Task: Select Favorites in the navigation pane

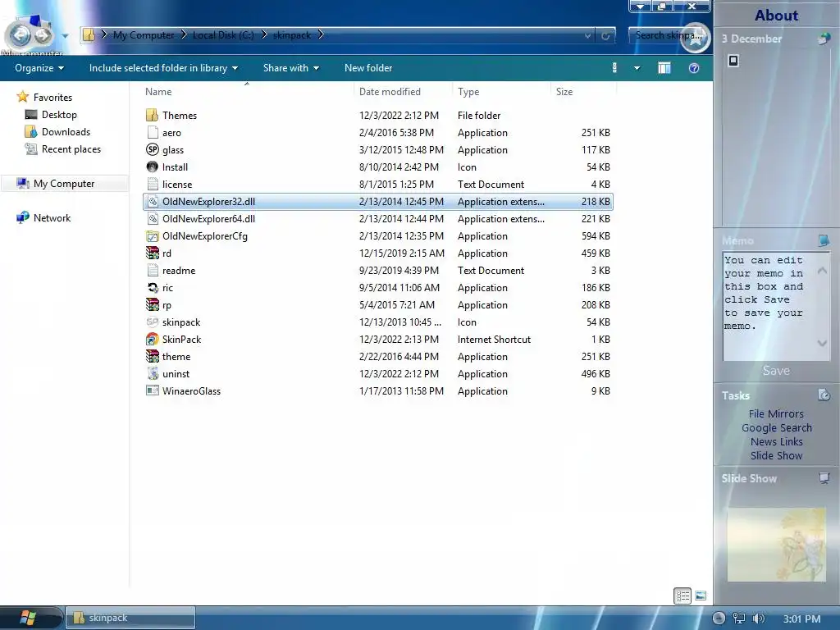Action: (52, 98)
